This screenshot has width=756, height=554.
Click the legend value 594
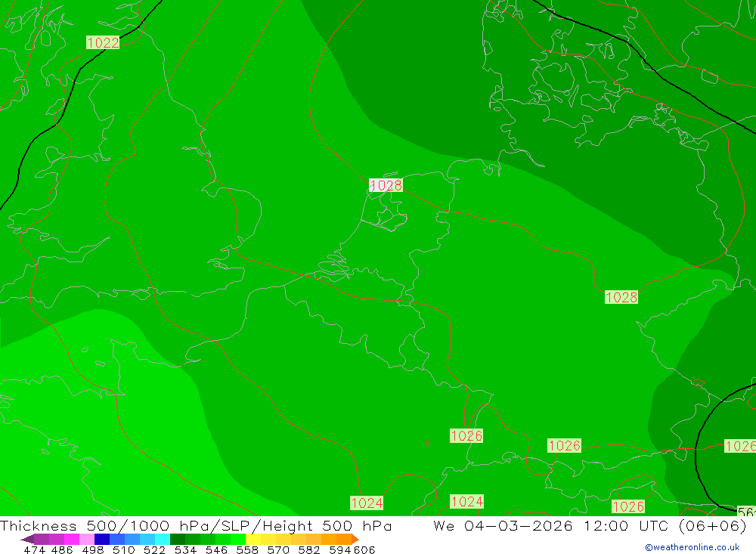340,549
